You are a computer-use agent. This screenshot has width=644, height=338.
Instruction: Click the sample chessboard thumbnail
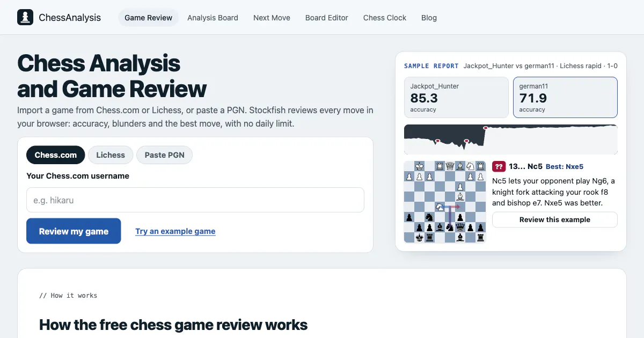pos(445,202)
